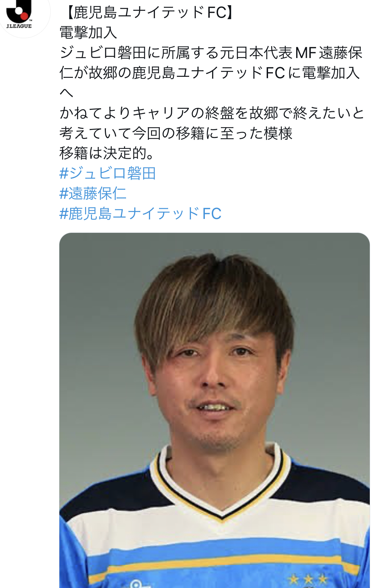Click the red ball in J.League logo
384x588 pixels.
[24, 16]
